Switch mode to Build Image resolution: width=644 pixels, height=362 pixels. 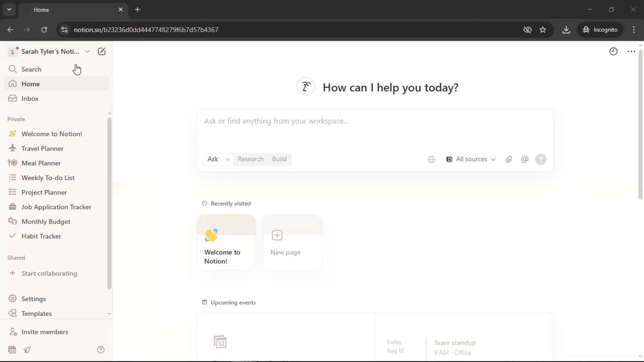click(x=279, y=159)
